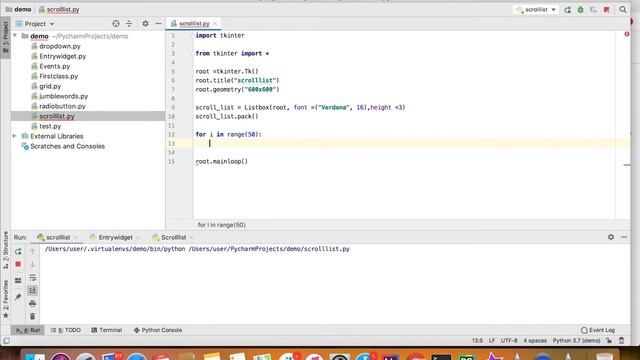The height and width of the screenshot is (360, 640).
Task: Collapse all in Project panel
Action: tap(129, 24)
